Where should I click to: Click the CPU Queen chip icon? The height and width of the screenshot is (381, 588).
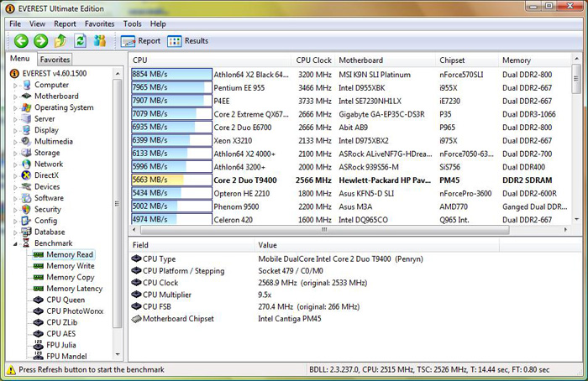click(x=39, y=300)
